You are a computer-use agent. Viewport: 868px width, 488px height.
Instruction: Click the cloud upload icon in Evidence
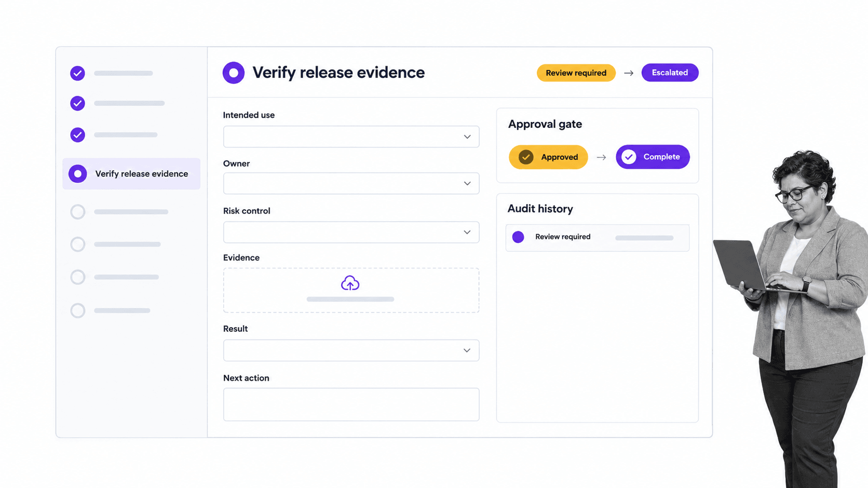pos(350,283)
